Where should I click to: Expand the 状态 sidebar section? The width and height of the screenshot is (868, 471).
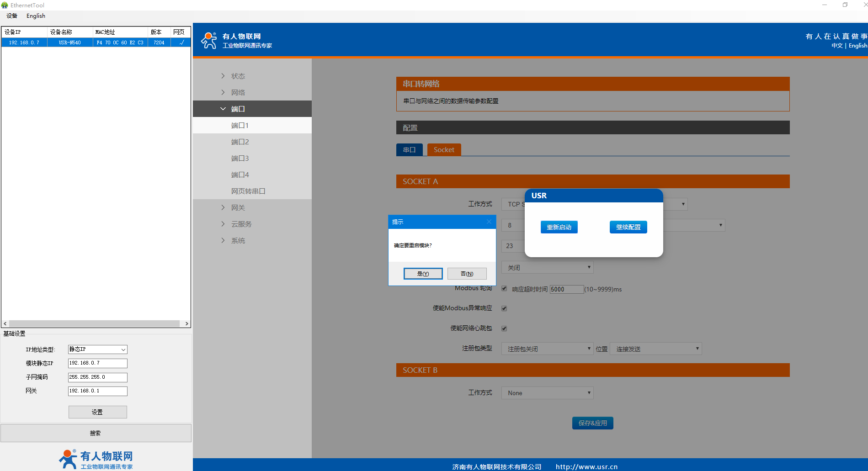tap(238, 76)
